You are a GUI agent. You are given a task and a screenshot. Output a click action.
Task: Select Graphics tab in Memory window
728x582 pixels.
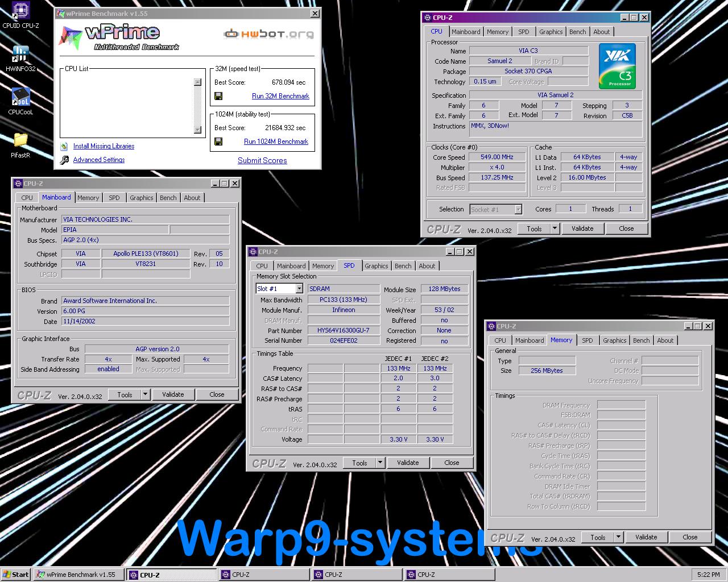(x=615, y=340)
